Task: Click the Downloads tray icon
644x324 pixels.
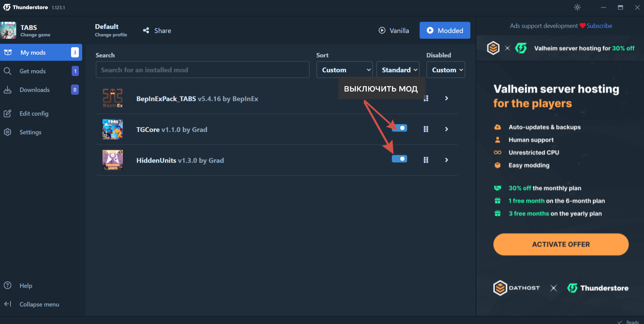Action: [x=7, y=89]
